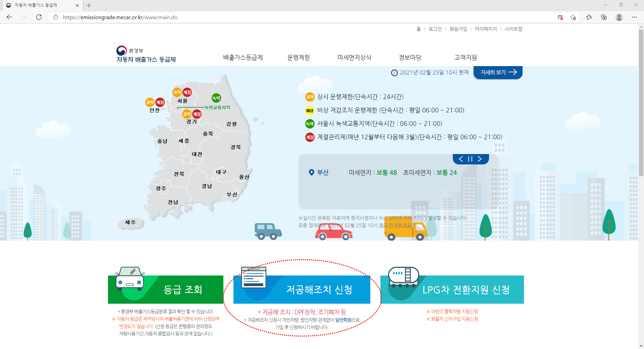Click the yellow 비상 legend icon
Viewport: 644px width, 349px height.
(x=310, y=110)
